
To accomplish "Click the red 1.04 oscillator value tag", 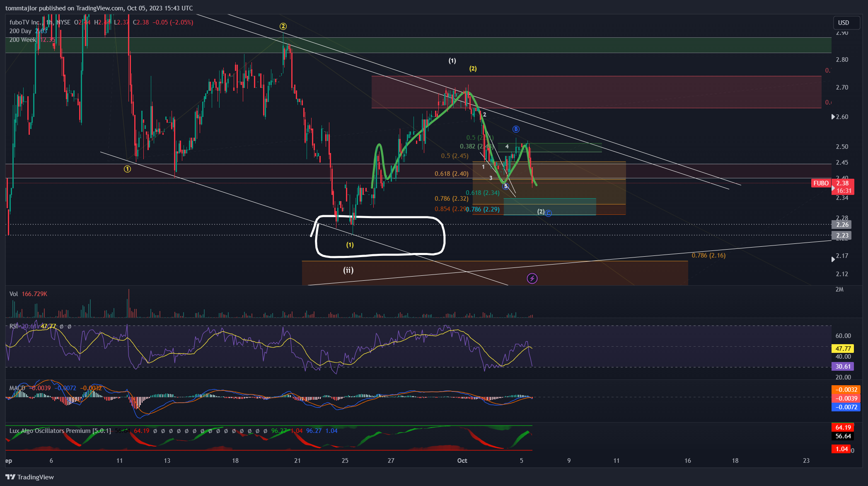I will [841, 449].
